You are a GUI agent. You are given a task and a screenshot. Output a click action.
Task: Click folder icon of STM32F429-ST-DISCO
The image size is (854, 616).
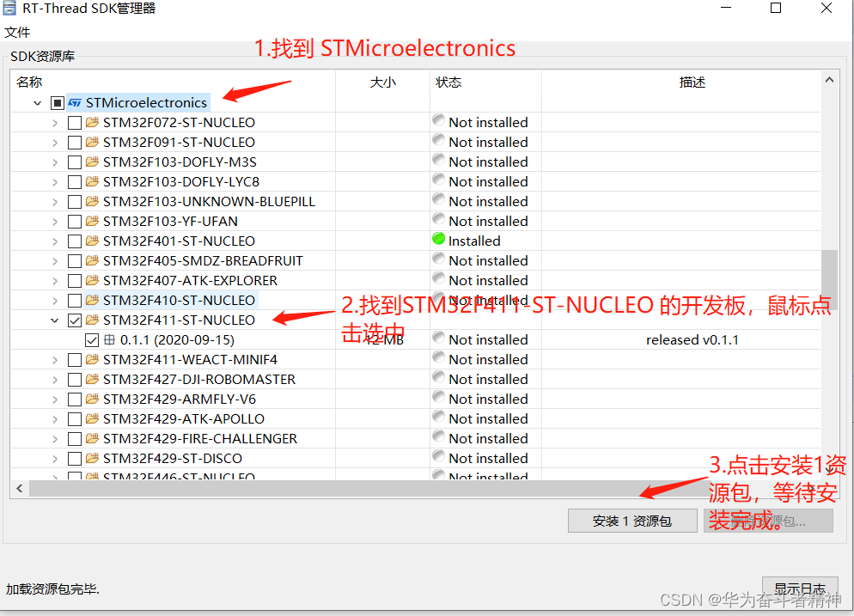click(x=92, y=458)
